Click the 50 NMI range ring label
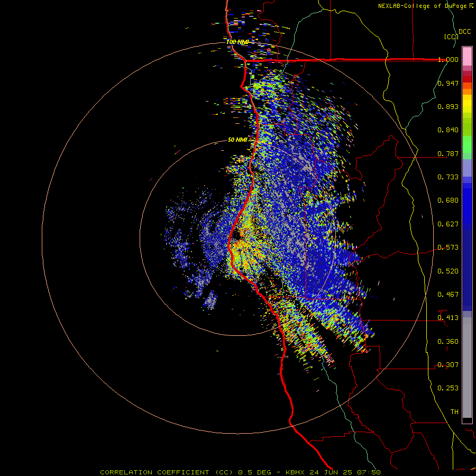Screen dimensions: 476x476 coord(237,140)
